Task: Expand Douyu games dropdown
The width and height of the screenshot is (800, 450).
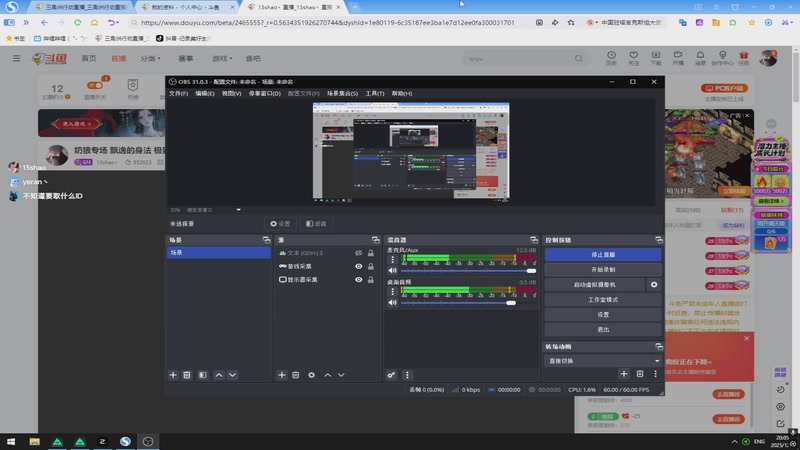Action: point(222,59)
